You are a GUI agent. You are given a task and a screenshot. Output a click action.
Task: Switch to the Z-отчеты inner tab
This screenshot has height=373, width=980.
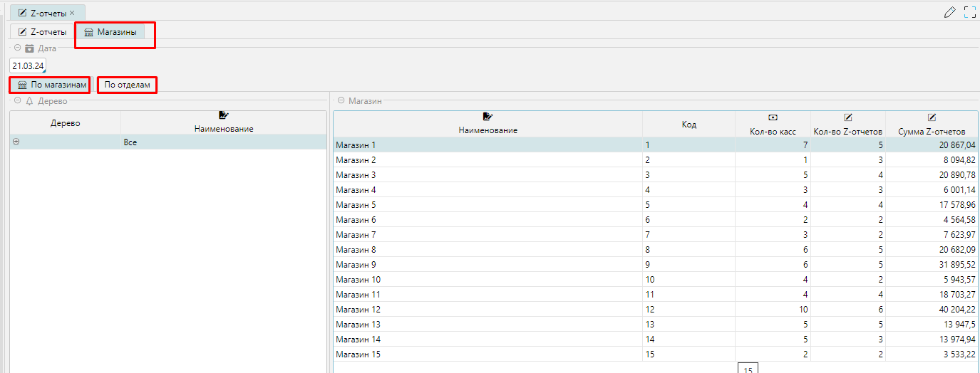[x=42, y=32]
